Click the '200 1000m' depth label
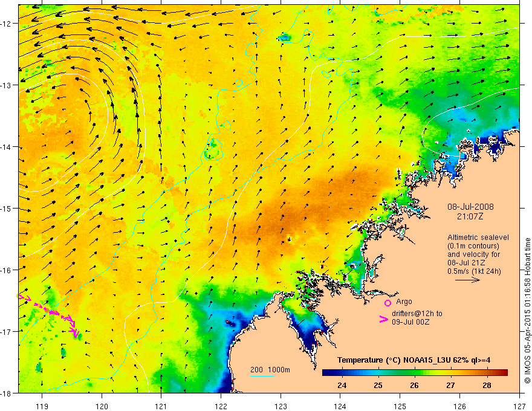Image resolution: width=532 pixels, height=411 pixels. pyautogui.click(x=270, y=370)
